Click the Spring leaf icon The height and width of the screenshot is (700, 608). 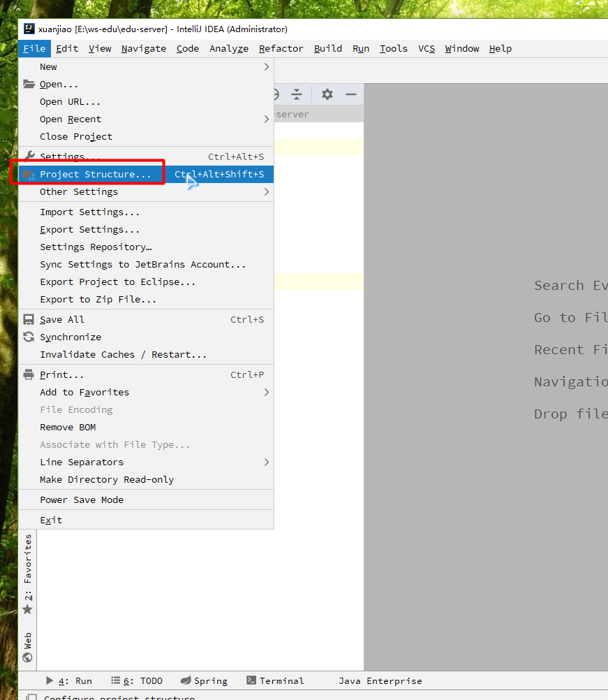click(186, 680)
